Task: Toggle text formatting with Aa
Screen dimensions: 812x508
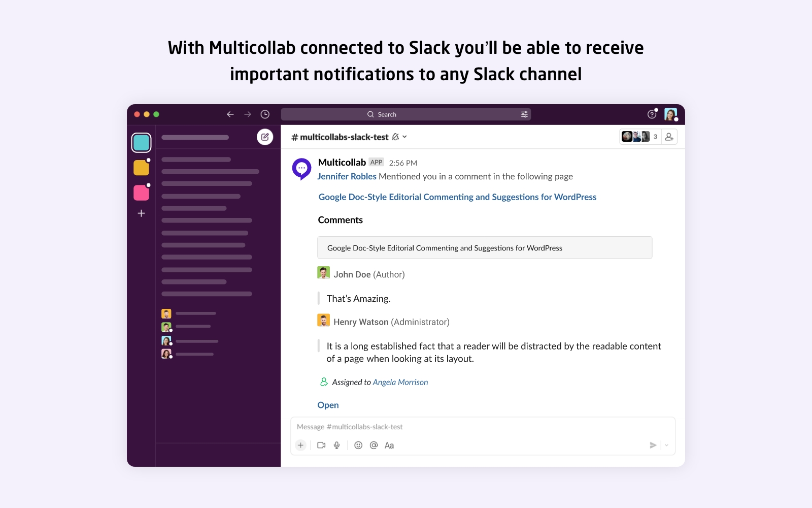Action: tap(389, 446)
